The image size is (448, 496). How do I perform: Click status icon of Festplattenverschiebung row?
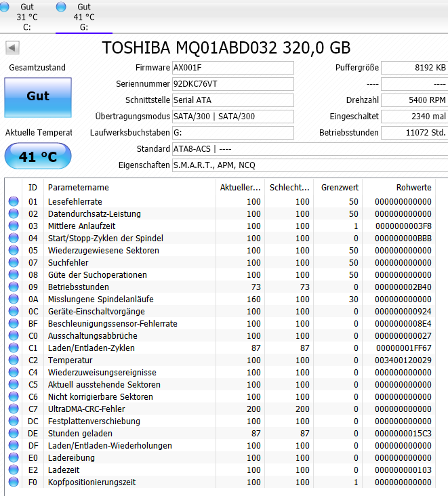tap(14, 421)
